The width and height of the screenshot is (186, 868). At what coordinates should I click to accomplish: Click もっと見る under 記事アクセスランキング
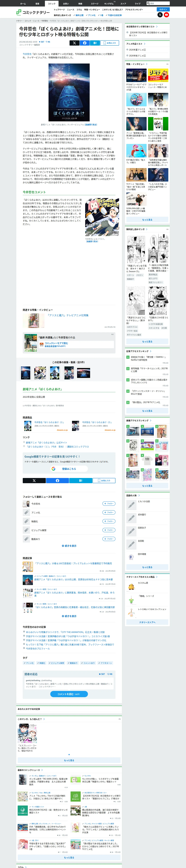147,411
